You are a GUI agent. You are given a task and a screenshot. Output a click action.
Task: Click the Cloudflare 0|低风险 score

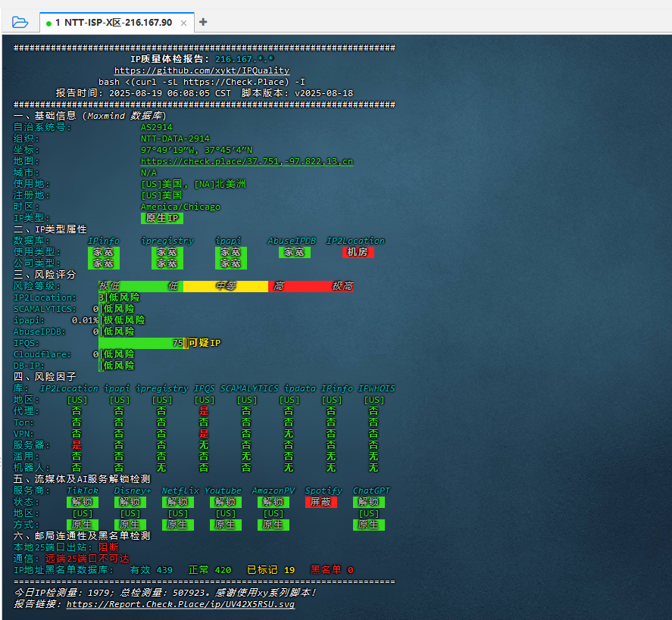(x=114, y=354)
